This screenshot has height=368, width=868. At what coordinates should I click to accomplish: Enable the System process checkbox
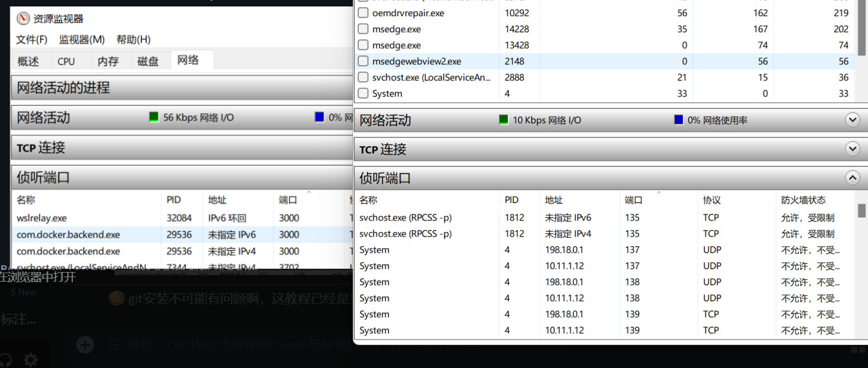tap(363, 93)
